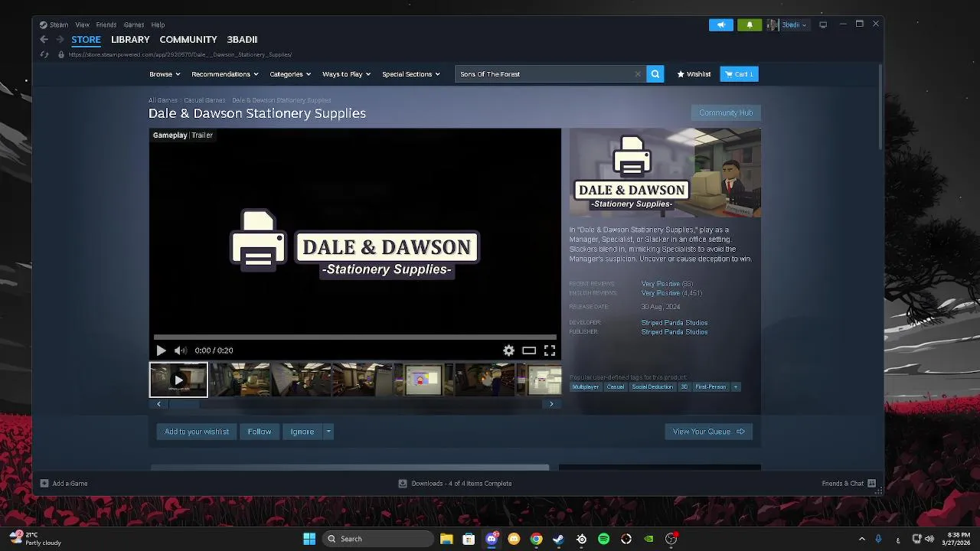Screen dimensions: 980x551
Task: Expand the Browse dropdown
Action: (165, 74)
